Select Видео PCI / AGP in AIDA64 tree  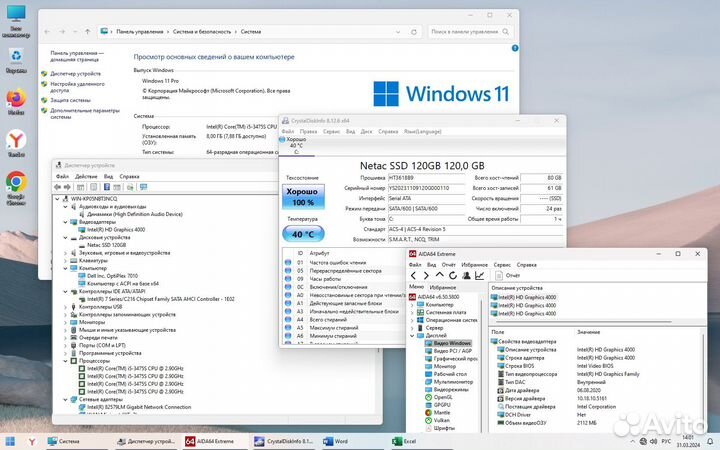[x=452, y=351]
